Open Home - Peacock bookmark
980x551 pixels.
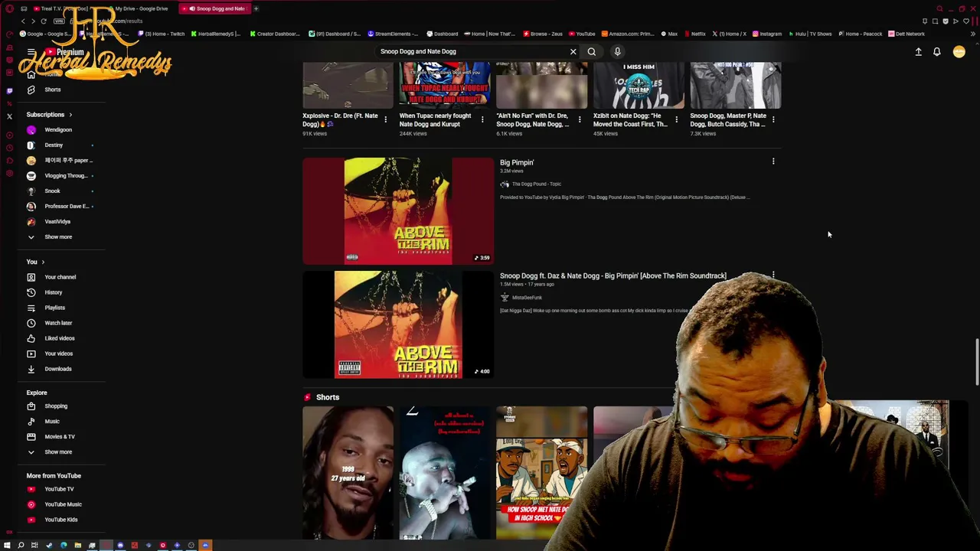[x=860, y=34]
